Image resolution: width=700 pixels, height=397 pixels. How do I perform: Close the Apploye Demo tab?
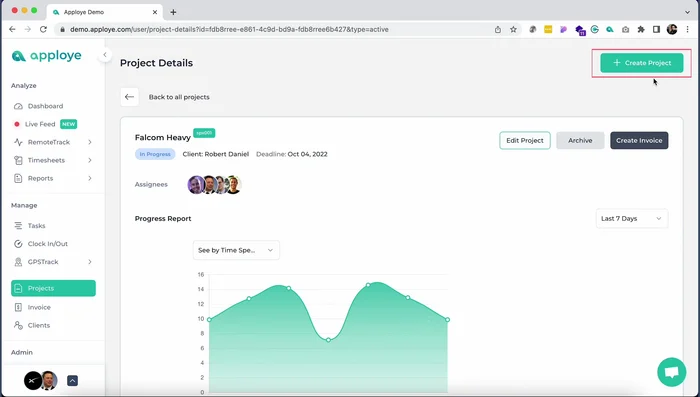point(155,12)
